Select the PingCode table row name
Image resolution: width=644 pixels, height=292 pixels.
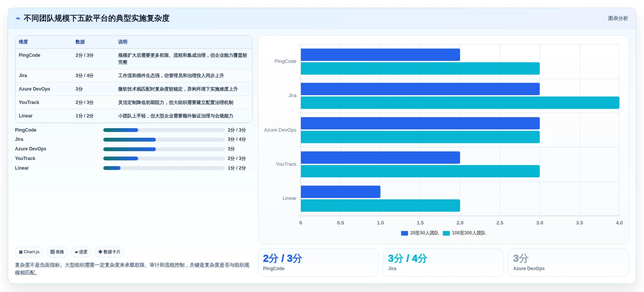click(30, 55)
